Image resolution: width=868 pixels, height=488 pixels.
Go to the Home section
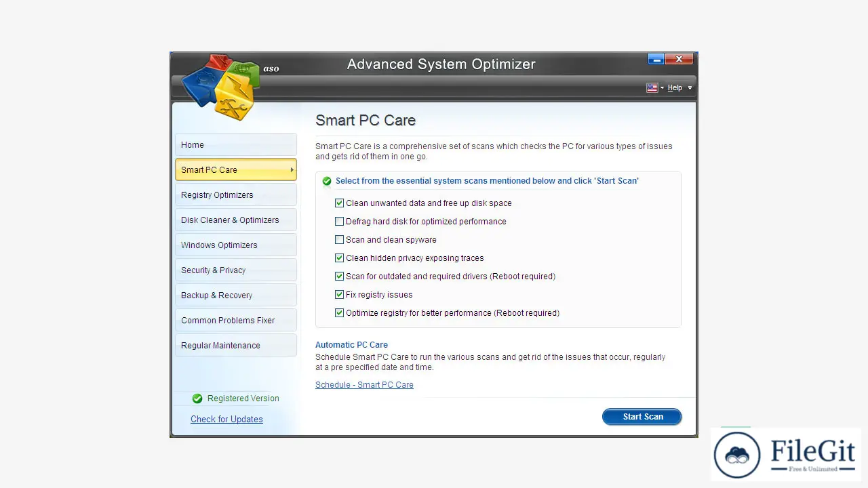236,144
